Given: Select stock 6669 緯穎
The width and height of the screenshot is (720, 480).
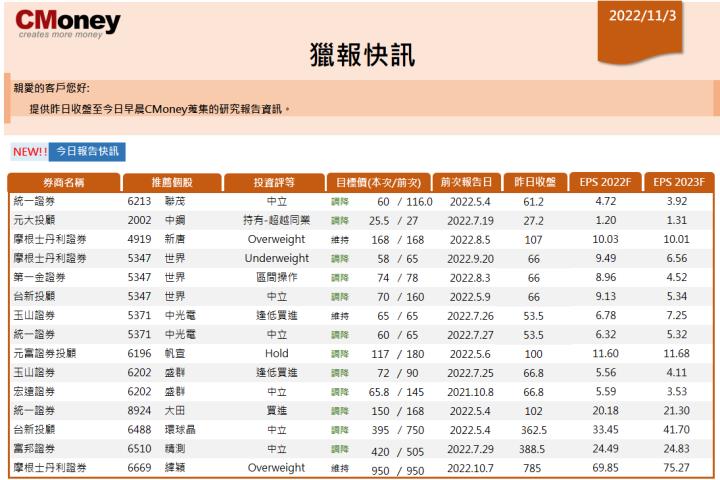Looking at the screenshot, I should pos(156,468).
